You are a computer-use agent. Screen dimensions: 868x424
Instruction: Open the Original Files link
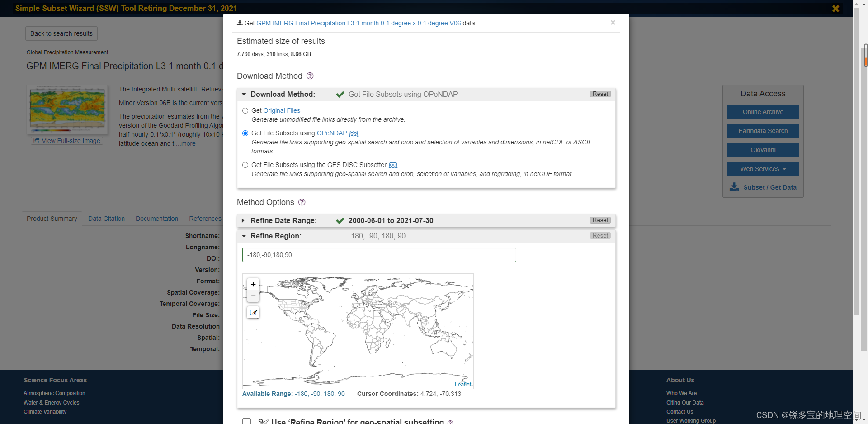[x=282, y=110]
